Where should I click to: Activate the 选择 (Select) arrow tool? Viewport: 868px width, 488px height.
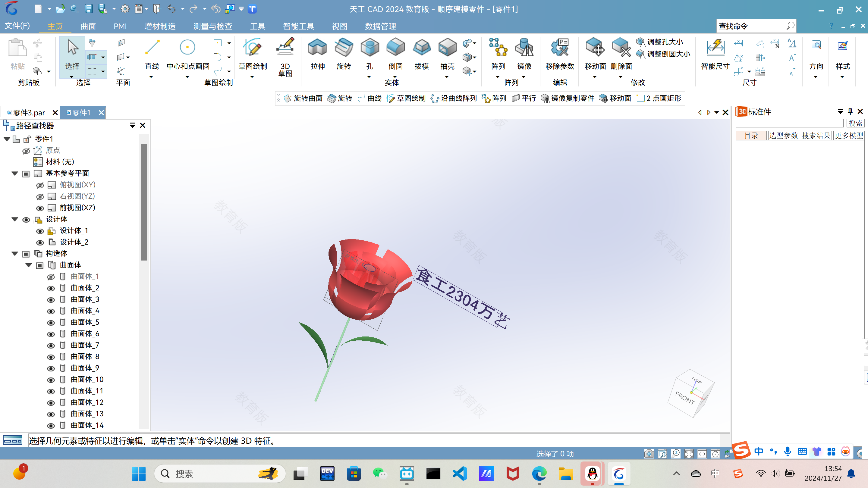coord(72,54)
